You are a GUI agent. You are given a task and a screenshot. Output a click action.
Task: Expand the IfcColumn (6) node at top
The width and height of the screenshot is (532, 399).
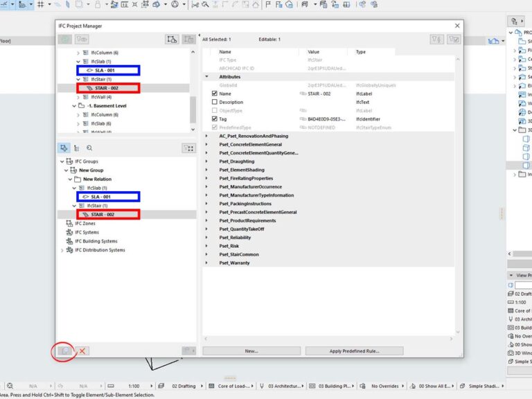[x=78, y=53]
